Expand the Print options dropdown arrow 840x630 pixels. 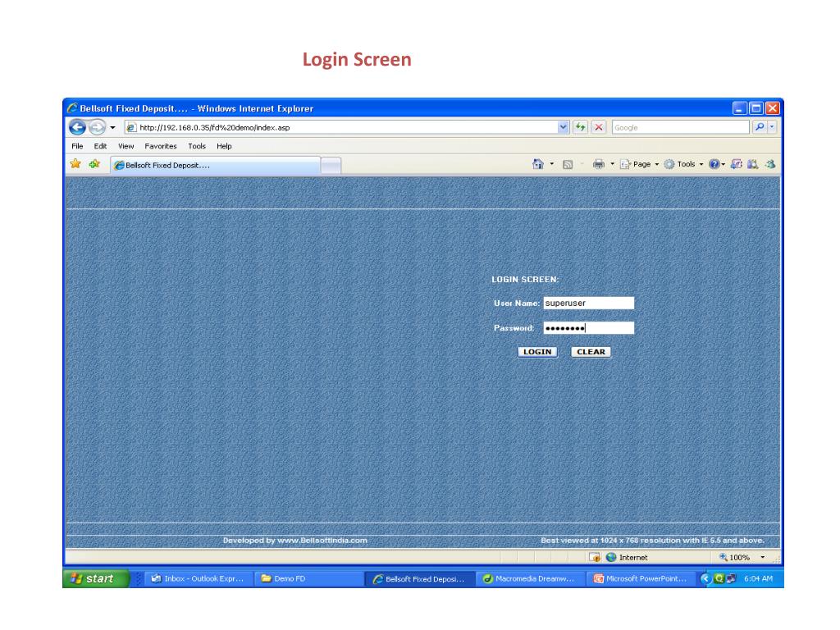(x=612, y=164)
